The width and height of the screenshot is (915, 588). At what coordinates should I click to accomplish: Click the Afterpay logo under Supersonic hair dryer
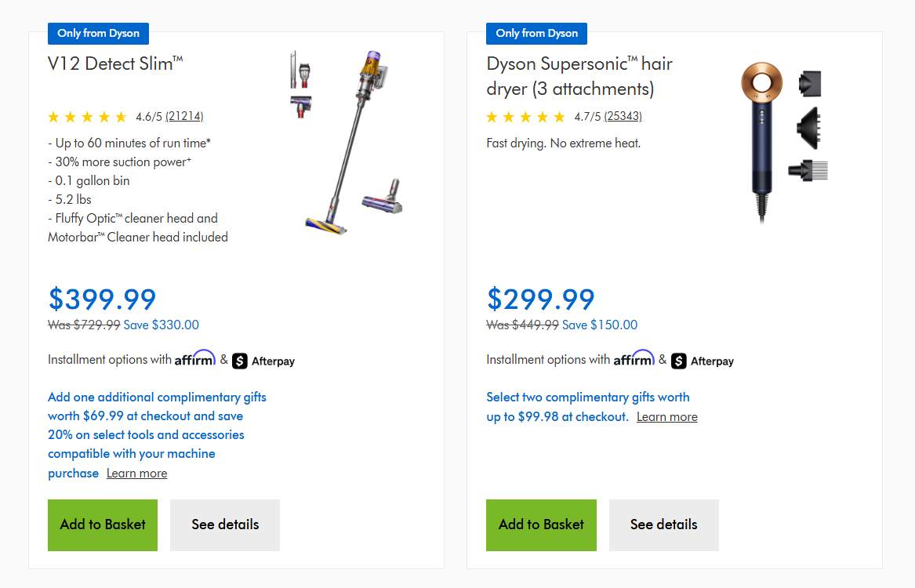(x=702, y=361)
